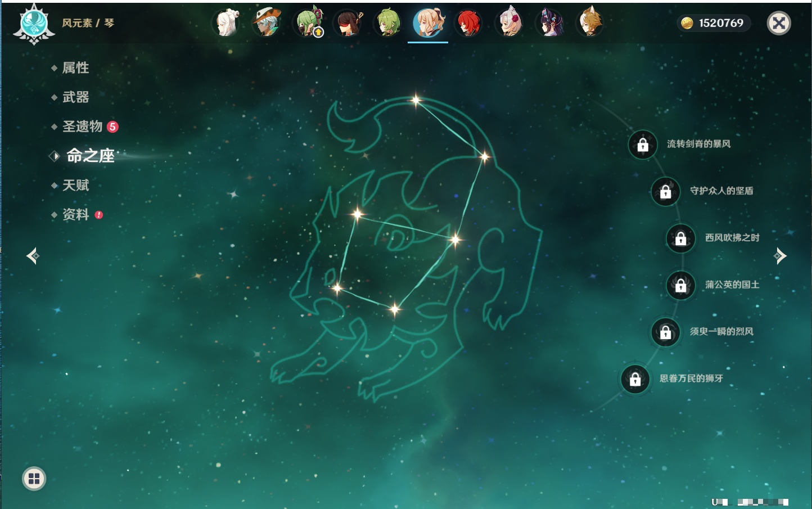Open the 圣遗物 artifacts tab
The width and height of the screenshot is (812, 509).
pos(82,127)
